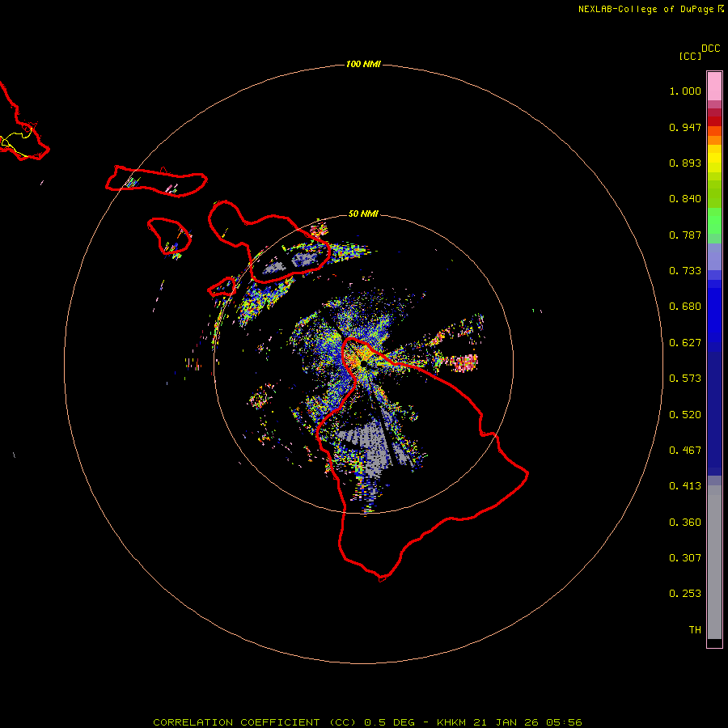Click the pink color band near 1.000

(x=714, y=87)
